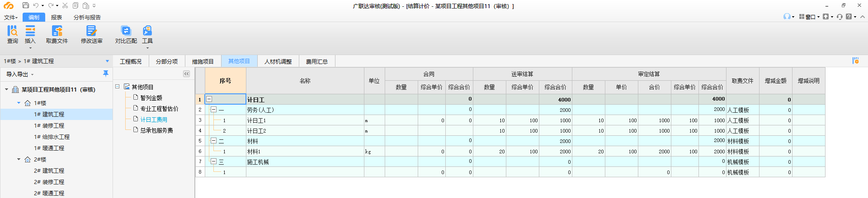
Task: Click the cut scissors icon
Action: pyautogui.click(x=65, y=5)
